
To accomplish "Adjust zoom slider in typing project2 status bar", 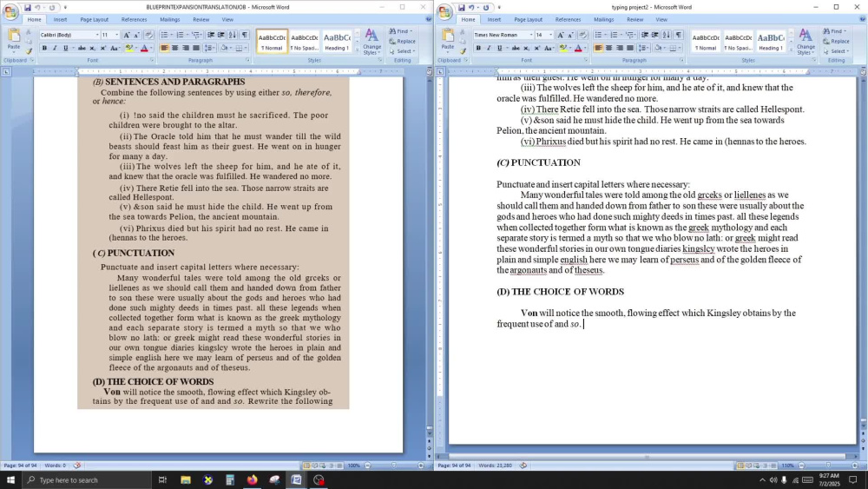I will (x=828, y=466).
